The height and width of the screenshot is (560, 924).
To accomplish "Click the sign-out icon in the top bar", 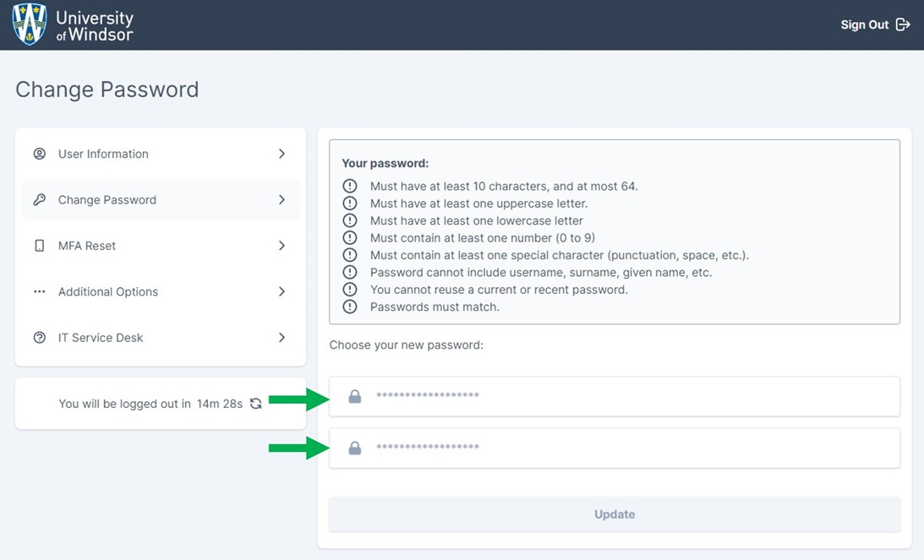I will click(904, 24).
